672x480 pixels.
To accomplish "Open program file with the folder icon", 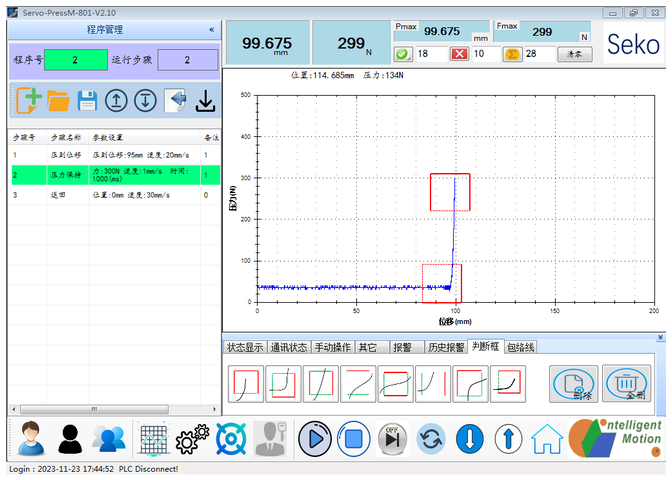I will tap(58, 101).
